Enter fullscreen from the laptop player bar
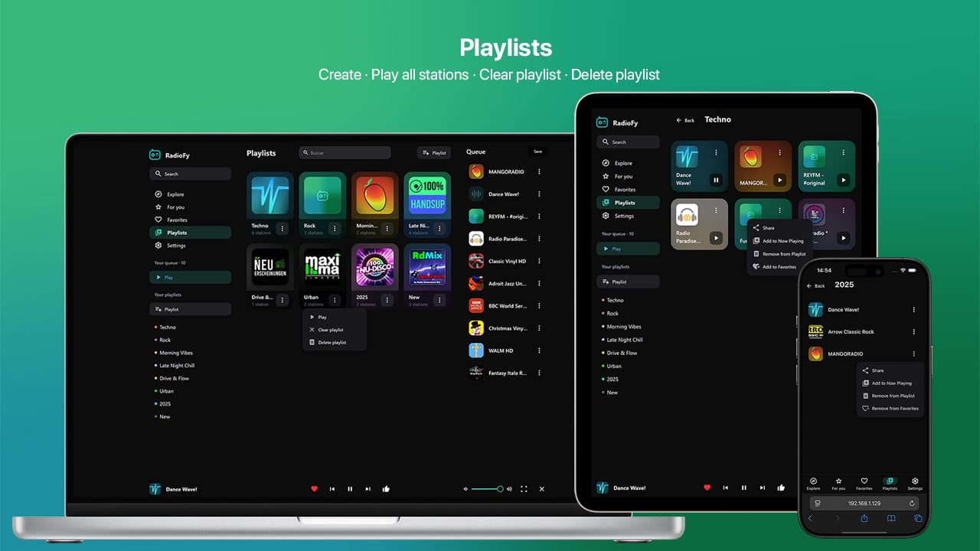 (524, 489)
